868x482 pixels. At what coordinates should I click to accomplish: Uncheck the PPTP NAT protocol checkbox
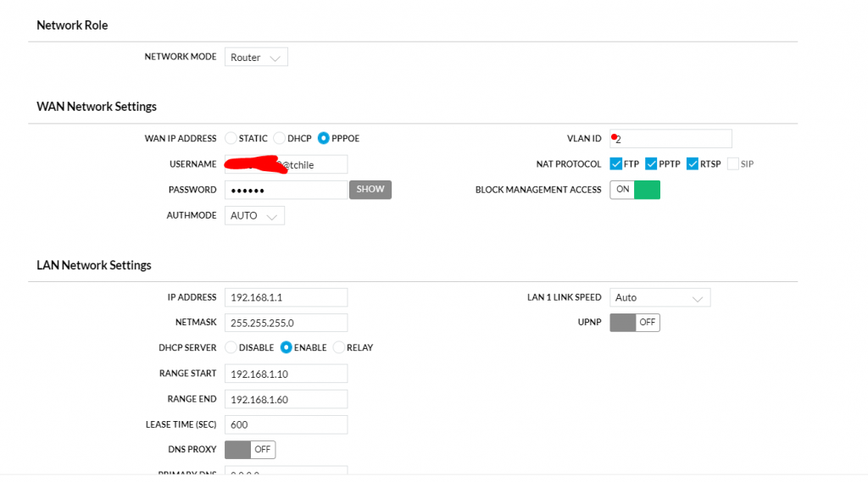pyautogui.click(x=652, y=164)
